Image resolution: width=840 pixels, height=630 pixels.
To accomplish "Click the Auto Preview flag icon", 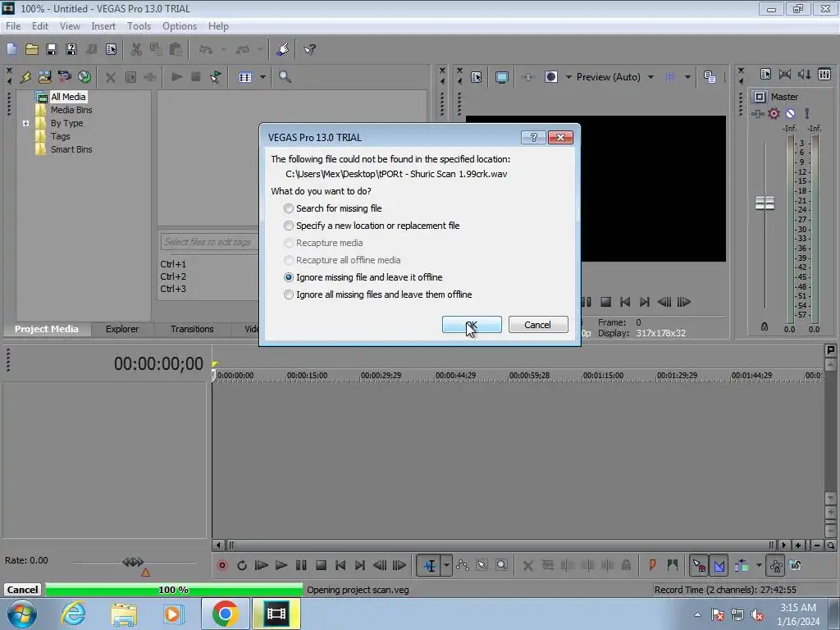I will click(x=216, y=77).
